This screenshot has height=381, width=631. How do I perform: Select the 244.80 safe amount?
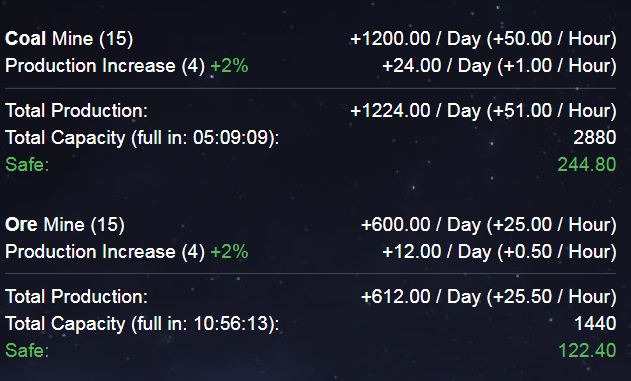point(587,165)
